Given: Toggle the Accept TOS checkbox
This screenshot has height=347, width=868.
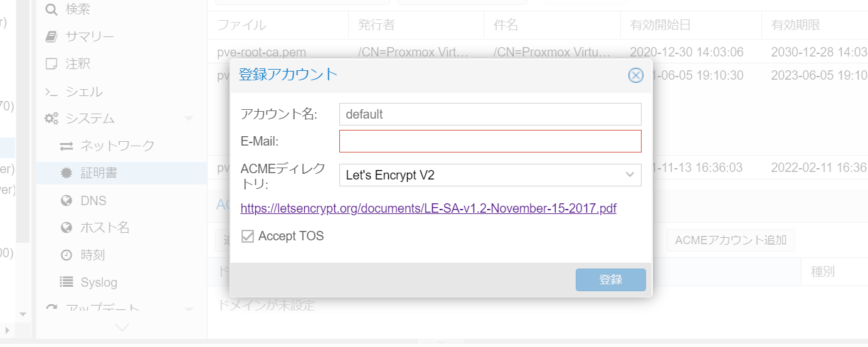Looking at the screenshot, I should tap(248, 237).
